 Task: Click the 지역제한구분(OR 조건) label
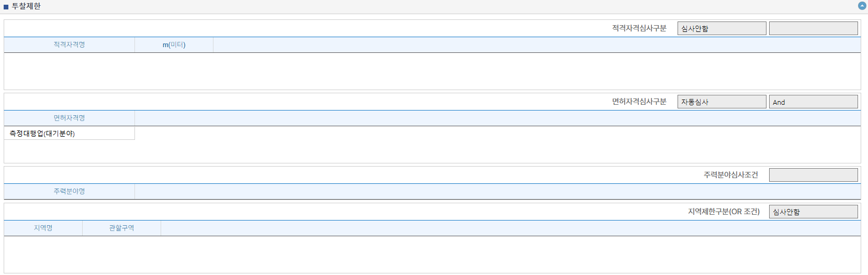coord(724,212)
